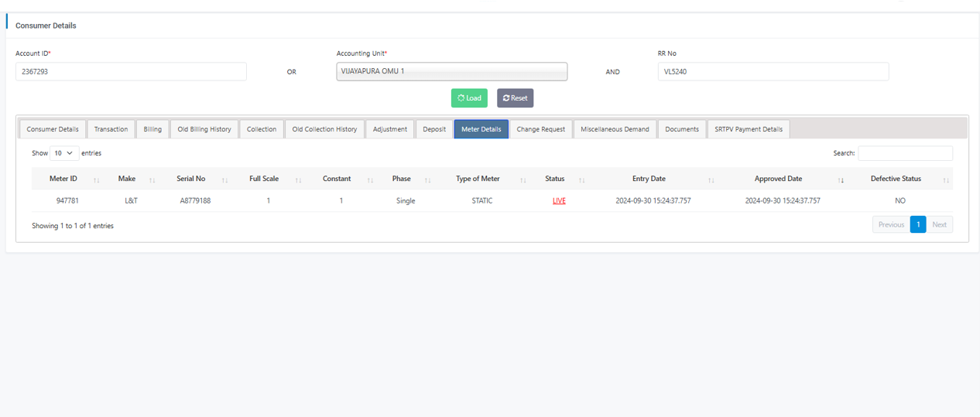Open the Accounting Unit dropdown
The width and height of the screenshot is (980, 417).
(x=451, y=71)
